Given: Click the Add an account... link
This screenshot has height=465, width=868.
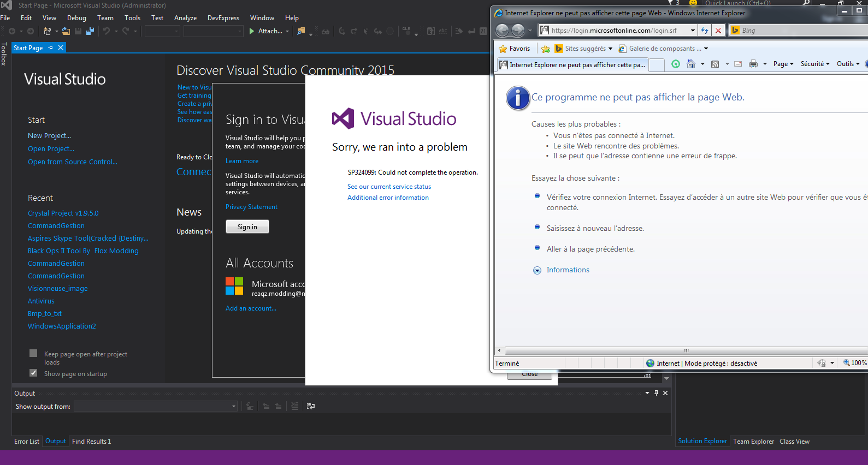Looking at the screenshot, I should 251,308.
